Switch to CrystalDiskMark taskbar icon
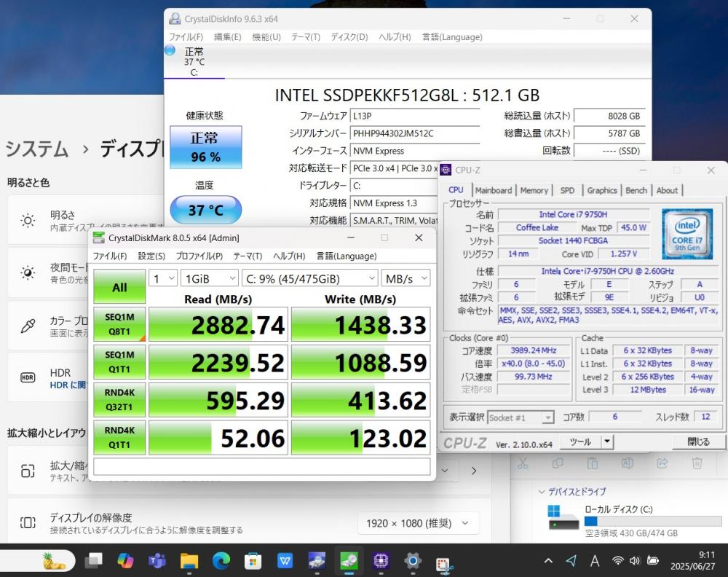The image size is (728, 577). pyautogui.click(x=349, y=561)
